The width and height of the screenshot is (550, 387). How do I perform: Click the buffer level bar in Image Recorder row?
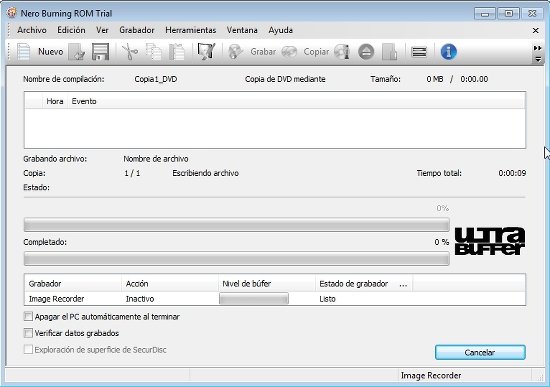pos(254,299)
